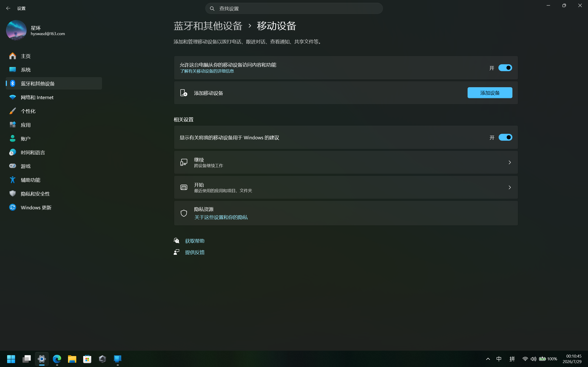The width and height of the screenshot is (588, 367).
Task: Navigate to 蓝牙和其他设备 breadcrumb
Action: (208, 26)
